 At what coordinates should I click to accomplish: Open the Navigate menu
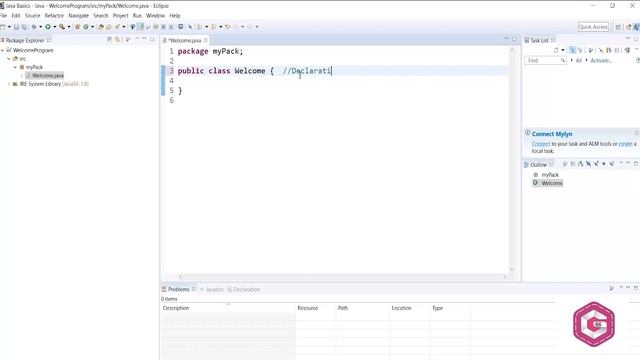coord(78,16)
